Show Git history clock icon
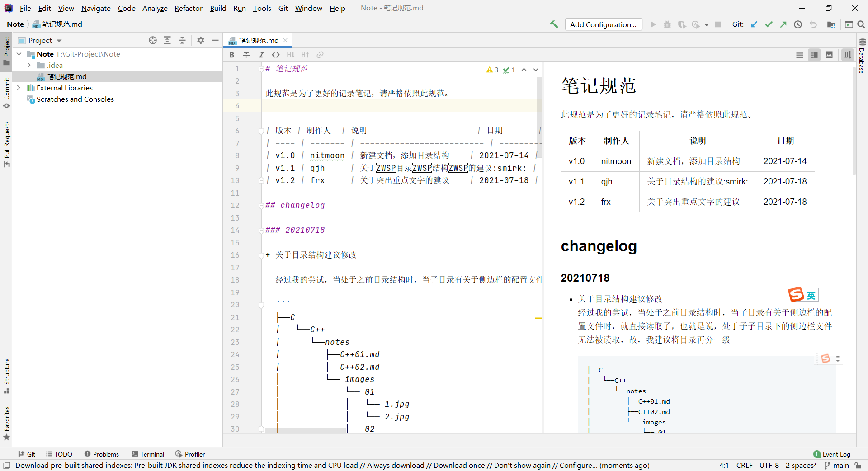Viewport: 868px width, 471px height. [798, 24]
